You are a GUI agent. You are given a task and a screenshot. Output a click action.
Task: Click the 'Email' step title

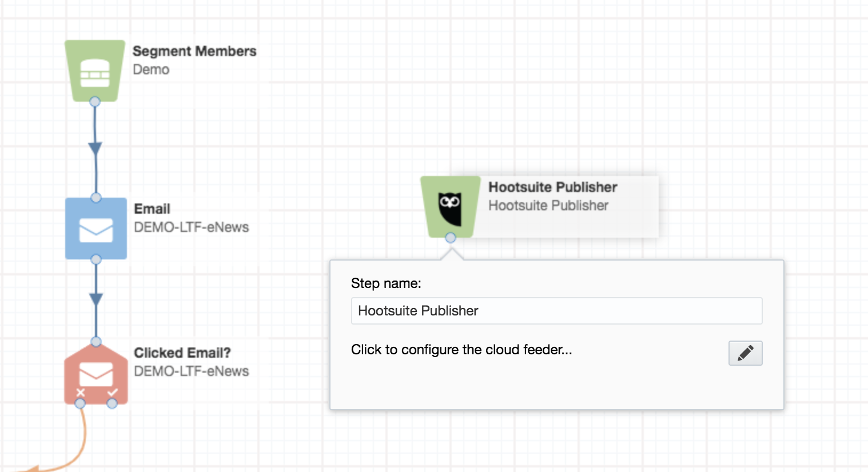coord(152,209)
